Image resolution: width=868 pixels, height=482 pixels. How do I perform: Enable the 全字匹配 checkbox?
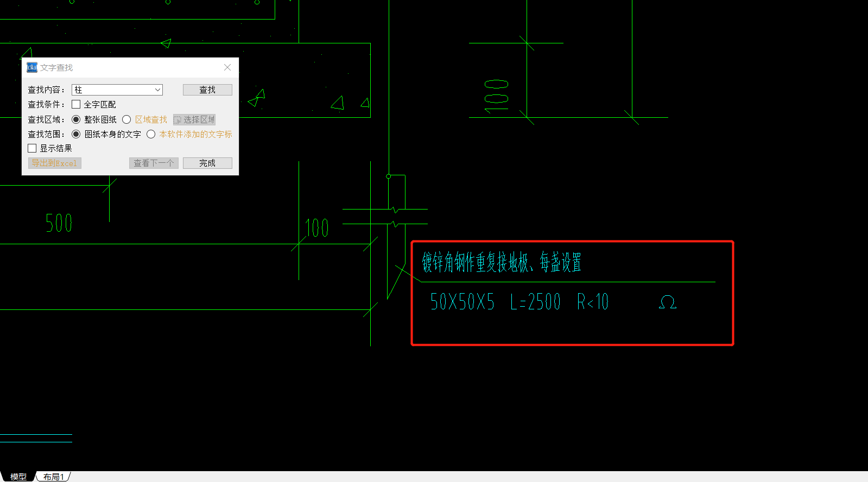pos(76,104)
